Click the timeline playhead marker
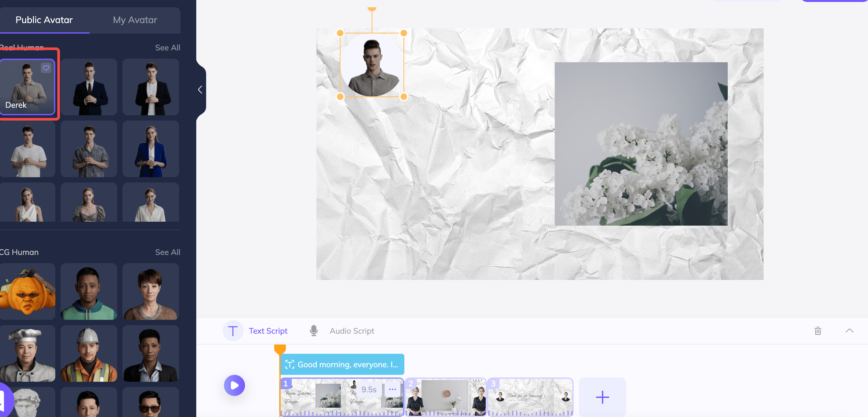 coord(280,349)
